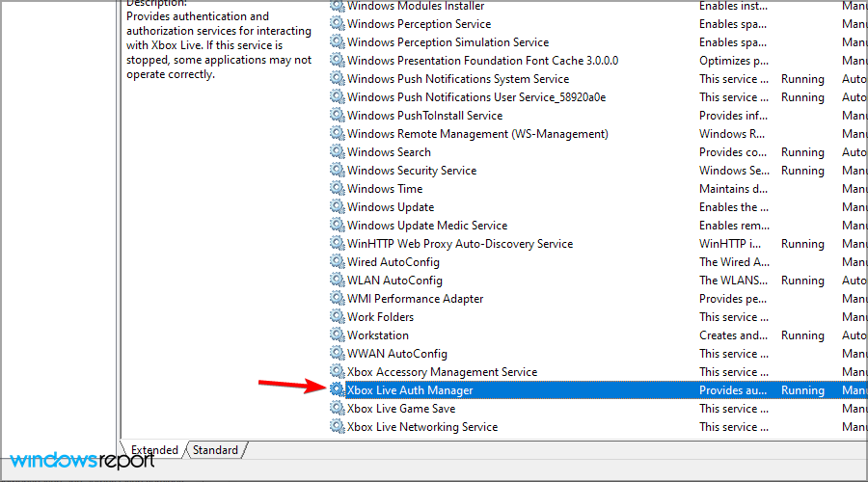Click gear icon next to Windows Time
Image resolution: width=868 pixels, height=482 pixels.
[338, 188]
